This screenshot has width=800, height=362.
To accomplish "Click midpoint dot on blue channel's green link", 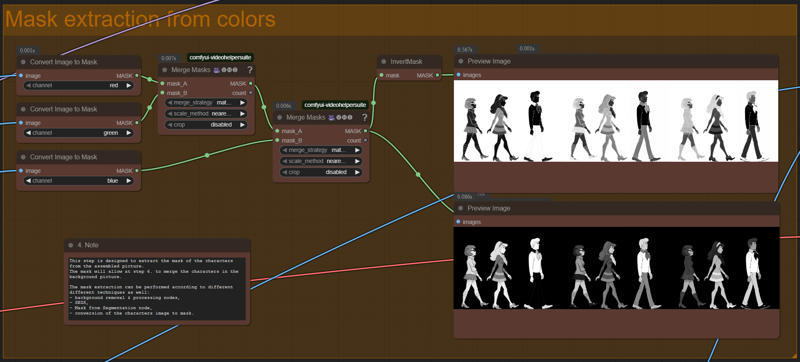I will (x=207, y=155).
